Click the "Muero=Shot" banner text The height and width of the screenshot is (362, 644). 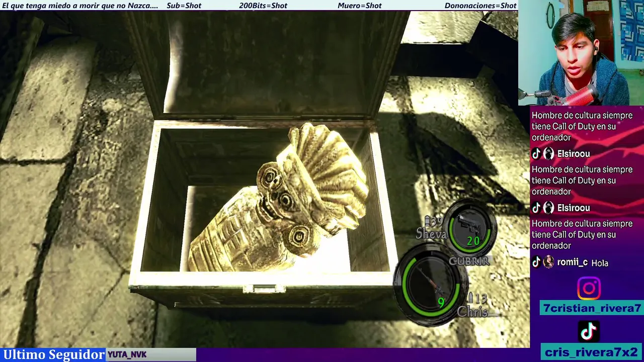point(360,6)
